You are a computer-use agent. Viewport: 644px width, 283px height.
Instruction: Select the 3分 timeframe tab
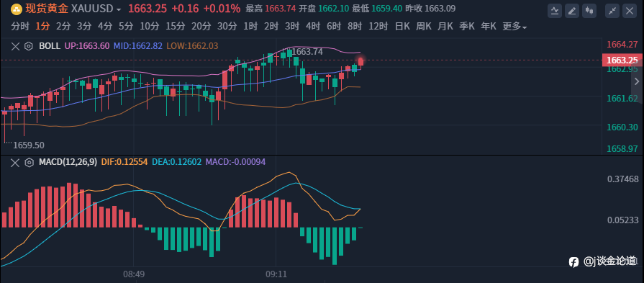coord(83,27)
